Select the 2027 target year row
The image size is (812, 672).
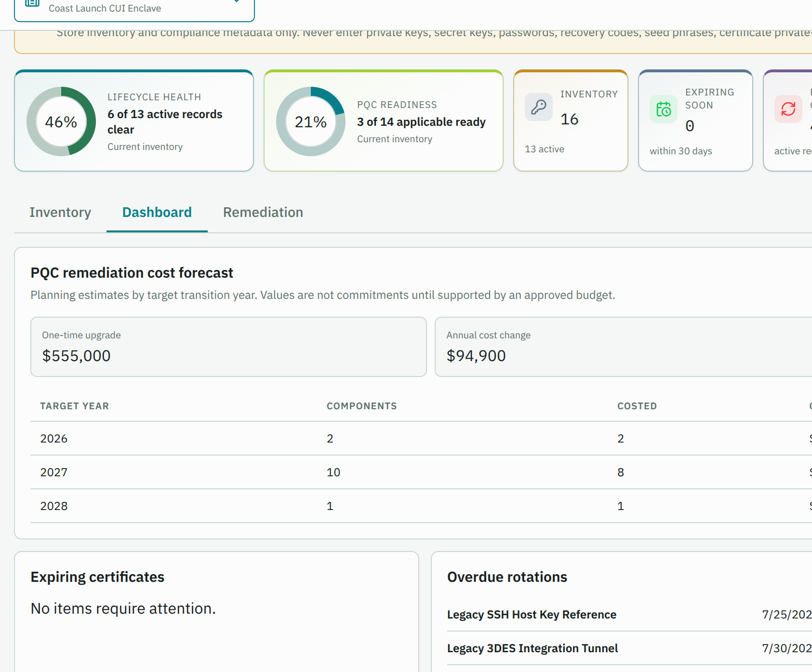click(x=421, y=472)
